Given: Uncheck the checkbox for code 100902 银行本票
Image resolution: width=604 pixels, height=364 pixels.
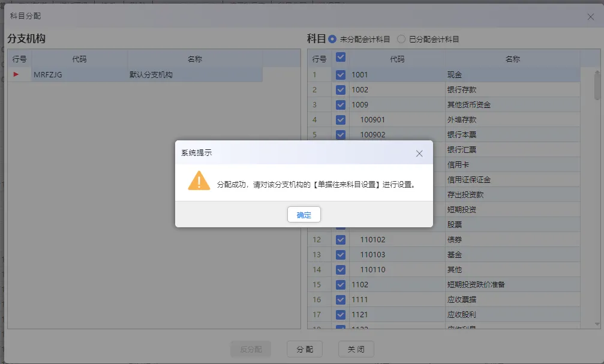Looking at the screenshot, I should coord(341,134).
